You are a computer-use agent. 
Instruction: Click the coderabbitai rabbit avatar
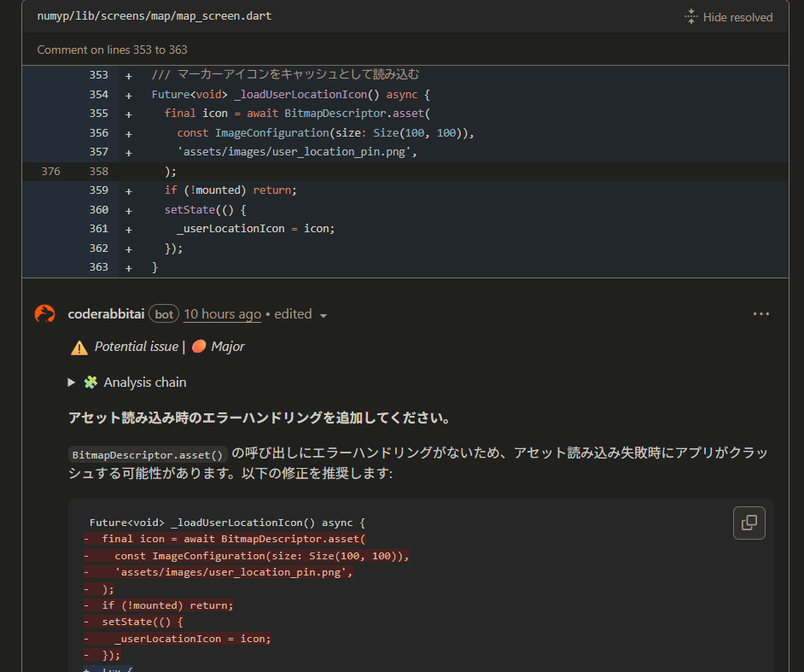[x=44, y=314]
